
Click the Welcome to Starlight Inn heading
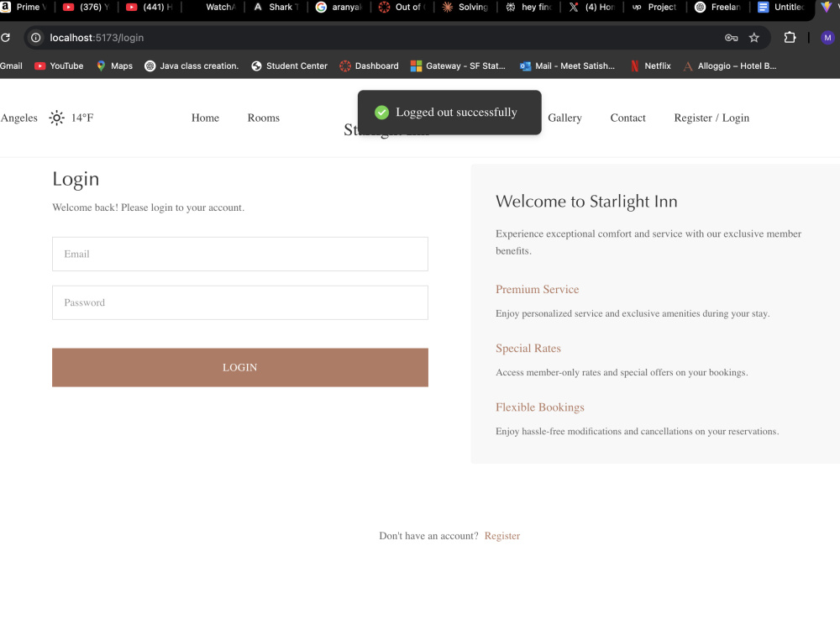pyautogui.click(x=586, y=202)
